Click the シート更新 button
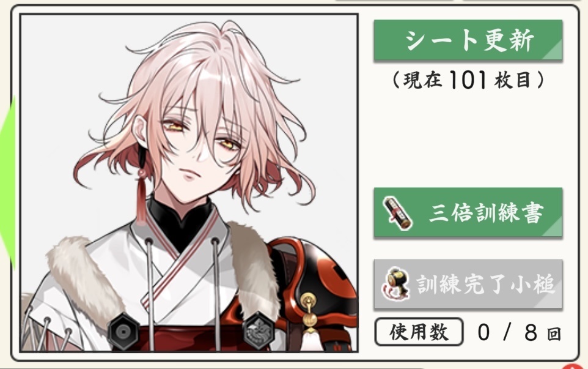Screen dimensions: 588x369 pyautogui.click(x=468, y=40)
